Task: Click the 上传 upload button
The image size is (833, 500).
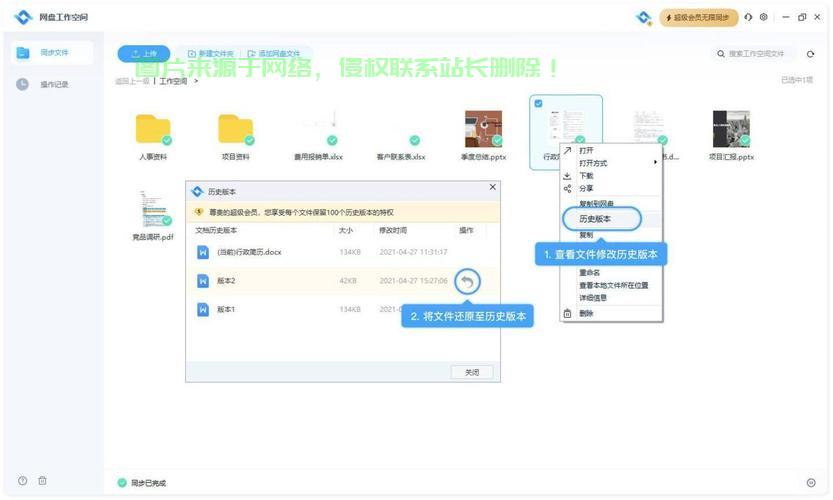Action: click(144, 54)
